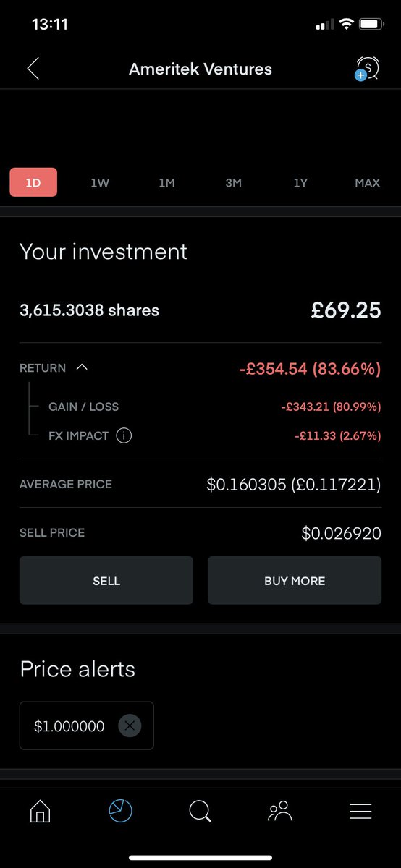
Task: Tap the BUY MORE button
Action: (295, 580)
